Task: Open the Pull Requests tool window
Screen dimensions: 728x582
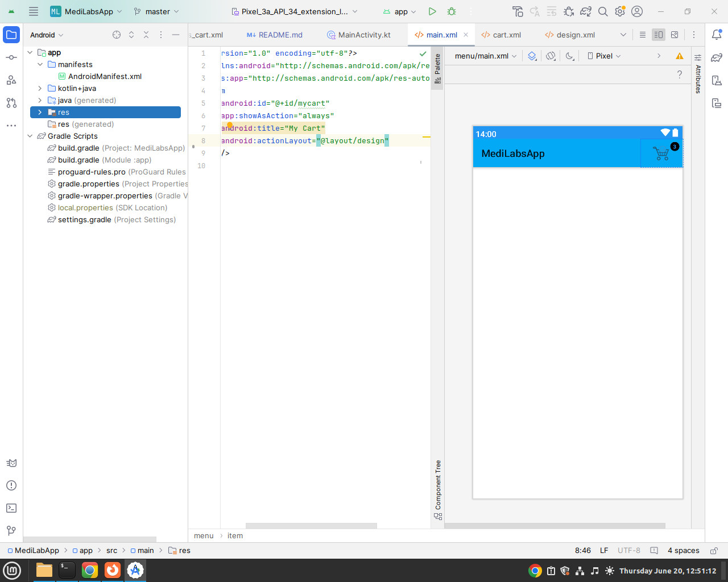Action: click(x=11, y=103)
